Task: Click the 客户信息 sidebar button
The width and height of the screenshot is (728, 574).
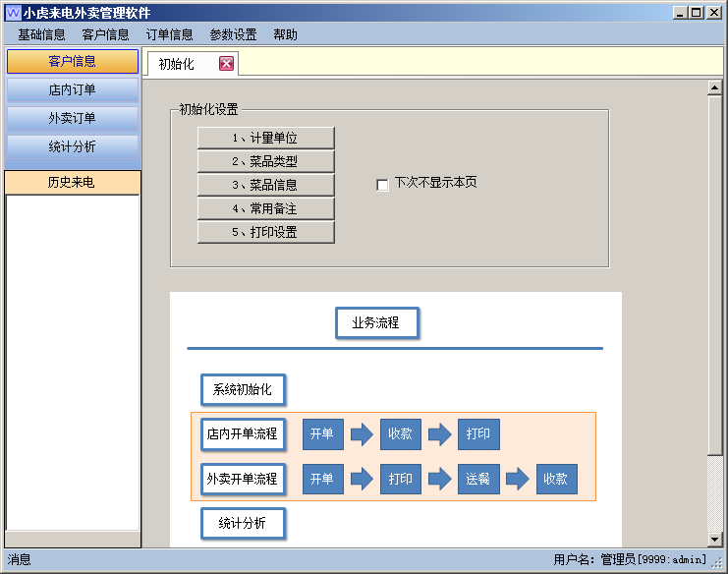Action: pos(73,61)
